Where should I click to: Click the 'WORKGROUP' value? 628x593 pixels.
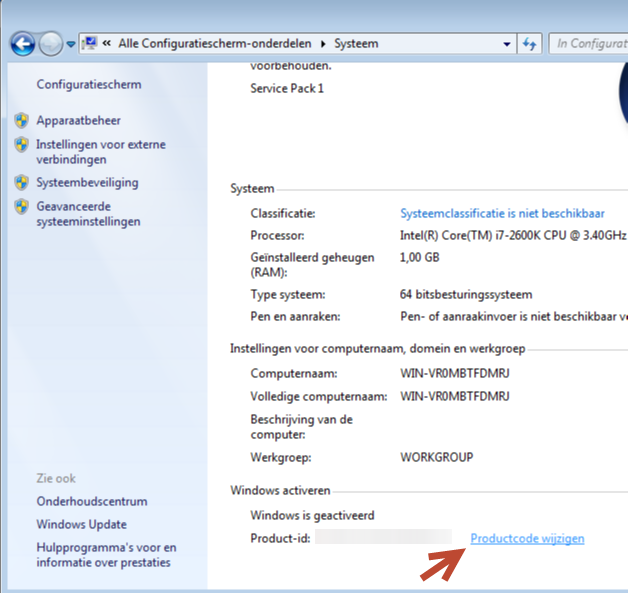click(x=437, y=457)
